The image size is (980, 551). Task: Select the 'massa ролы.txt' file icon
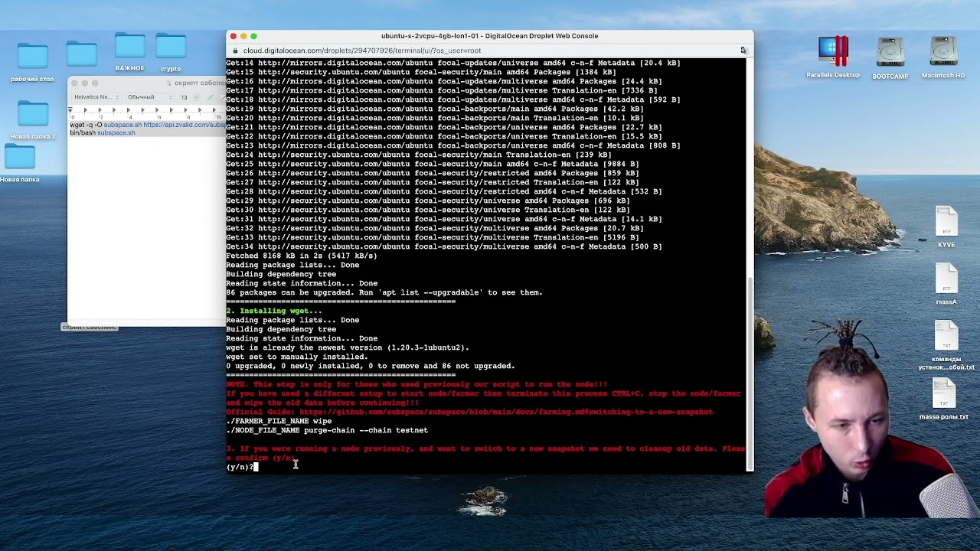944,394
